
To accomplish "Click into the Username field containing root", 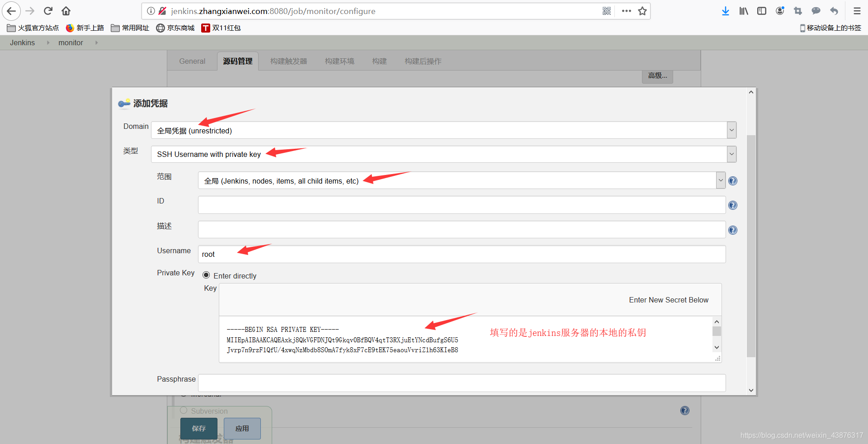I will pyautogui.click(x=462, y=254).
